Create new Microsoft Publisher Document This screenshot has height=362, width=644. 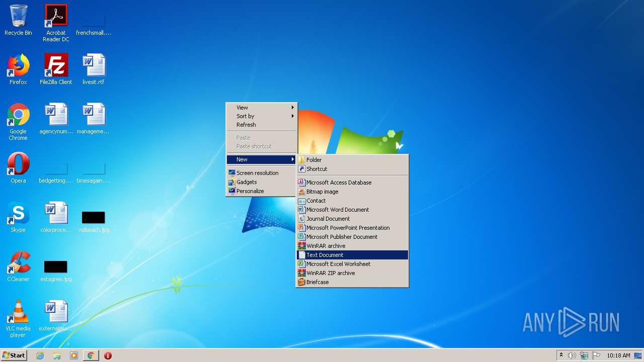(352, 237)
